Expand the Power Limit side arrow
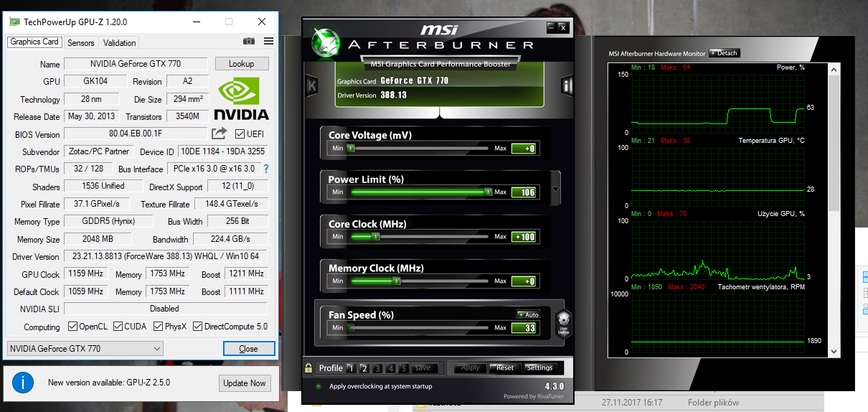868x412 pixels. (555, 189)
